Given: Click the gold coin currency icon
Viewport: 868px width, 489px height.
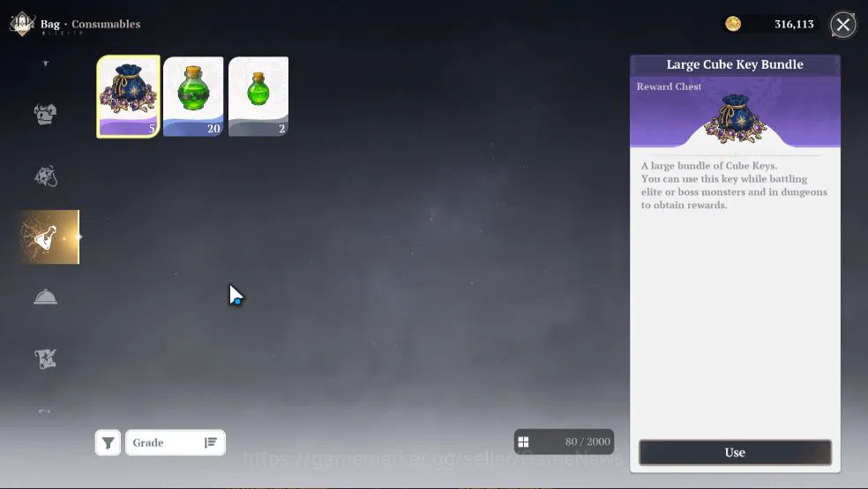Looking at the screenshot, I should click(733, 24).
